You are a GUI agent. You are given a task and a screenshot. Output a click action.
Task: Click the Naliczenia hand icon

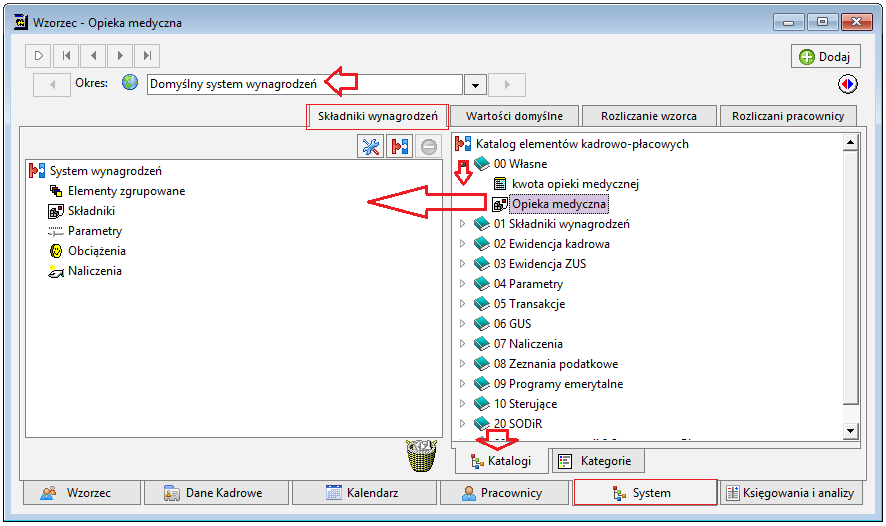point(56,272)
